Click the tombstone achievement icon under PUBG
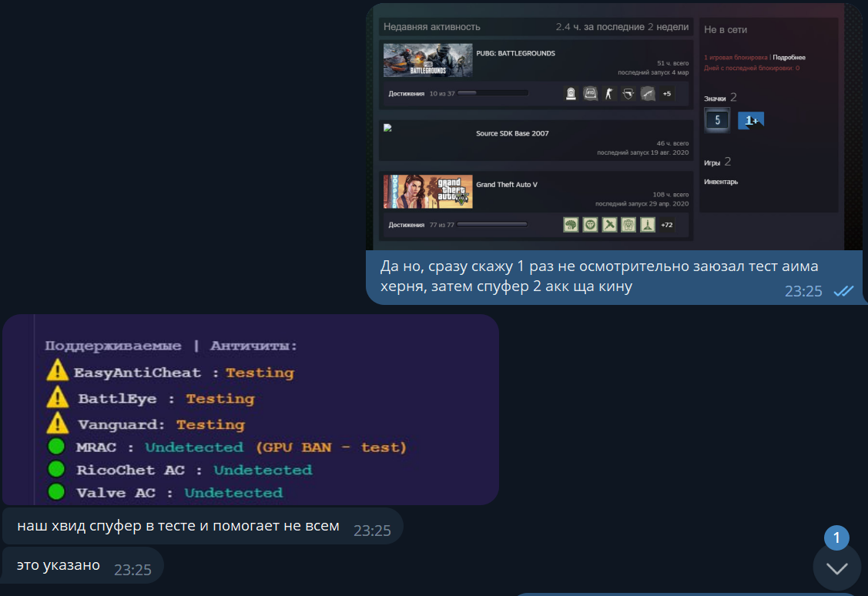868x596 pixels. click(x=571, y=94)
